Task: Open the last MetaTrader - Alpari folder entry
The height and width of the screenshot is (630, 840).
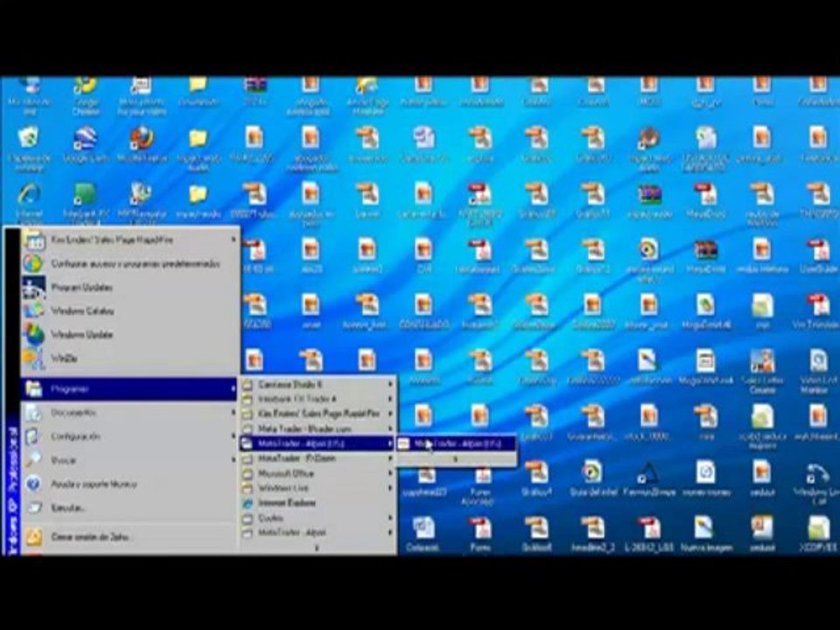Action: pos(318,533)
